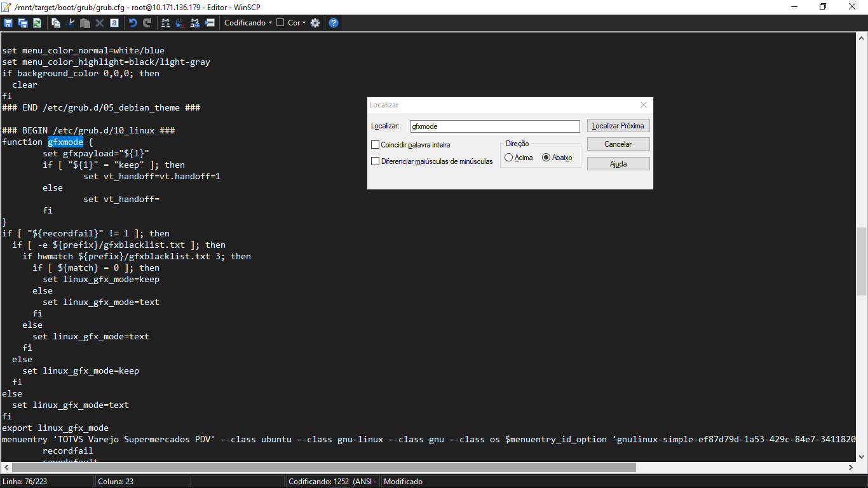Screen dimensions: 868x488
Task: Enable Coincidir palavra inteira checkbox
Action: [376, 145]
